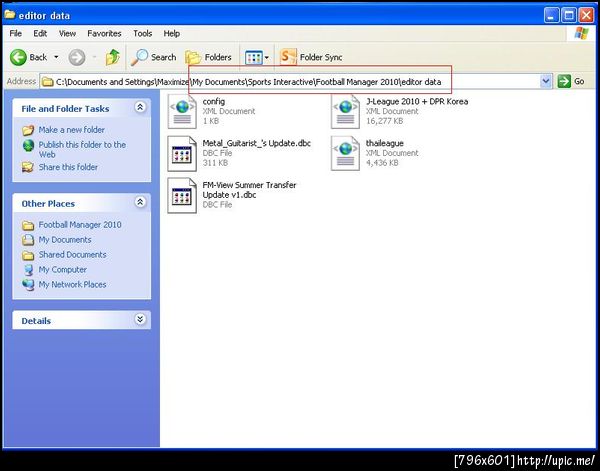Open the Tools menu
Image resolution: width=600 pixels, height=471 pixels.
(143, 34)
